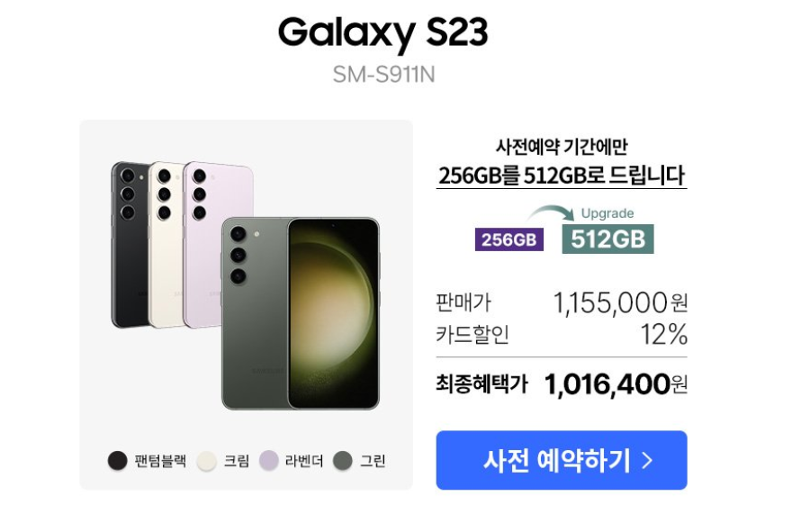Click the purple 256GB badge
The width and height of the screenshot is (810, 532).
508,239
